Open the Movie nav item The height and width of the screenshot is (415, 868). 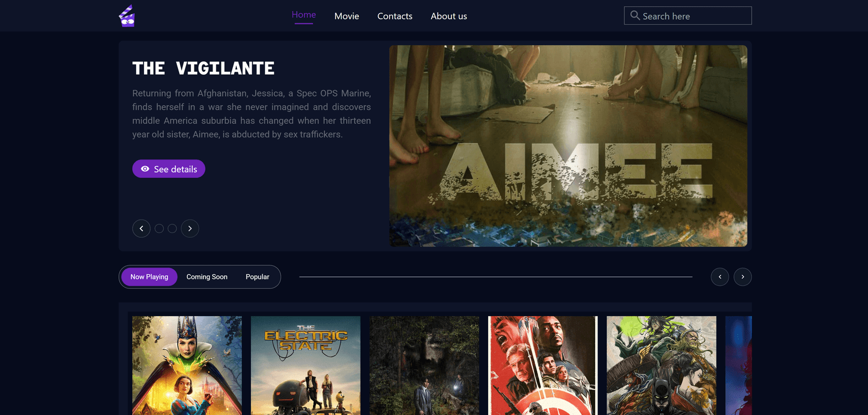coord(346,16)
